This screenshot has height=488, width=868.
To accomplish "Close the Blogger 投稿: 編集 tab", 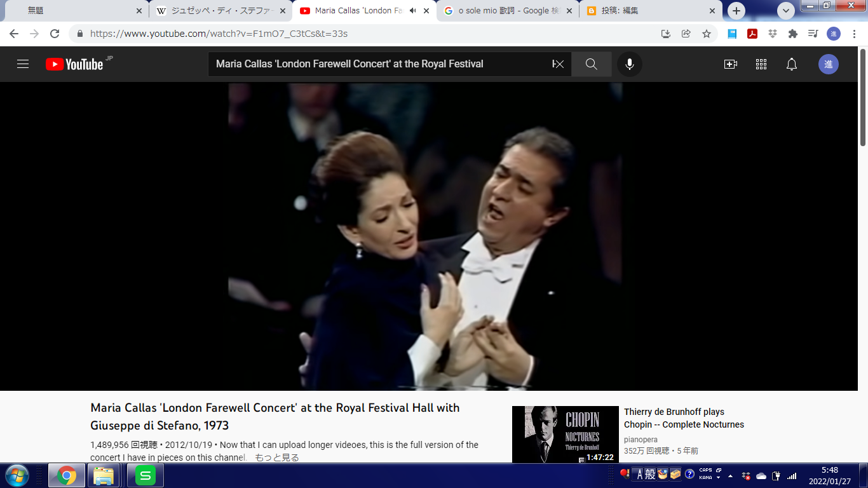I will pyautogui.click(x=713, y=11).
